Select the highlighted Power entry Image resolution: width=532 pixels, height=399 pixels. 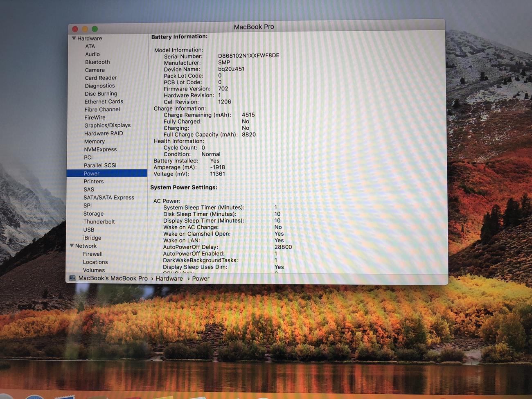[x=107, y=174]
